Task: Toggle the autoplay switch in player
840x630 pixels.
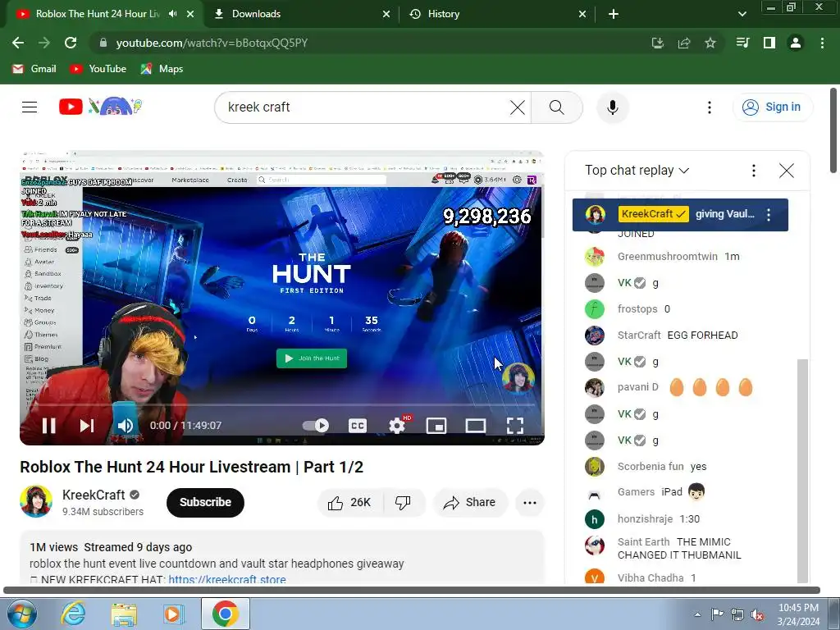Action: 316,426
